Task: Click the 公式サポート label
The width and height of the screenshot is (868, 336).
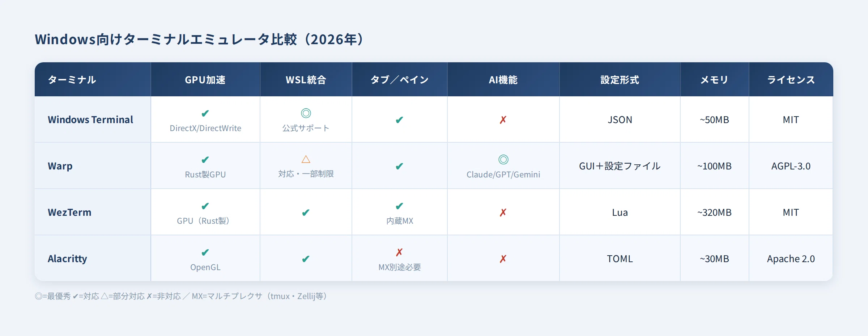Action: 306,128
